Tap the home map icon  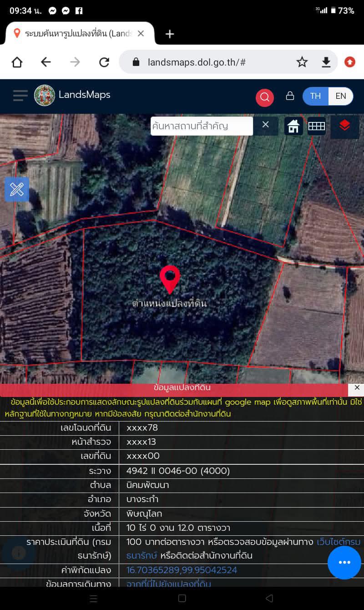(x=293, y=126)
